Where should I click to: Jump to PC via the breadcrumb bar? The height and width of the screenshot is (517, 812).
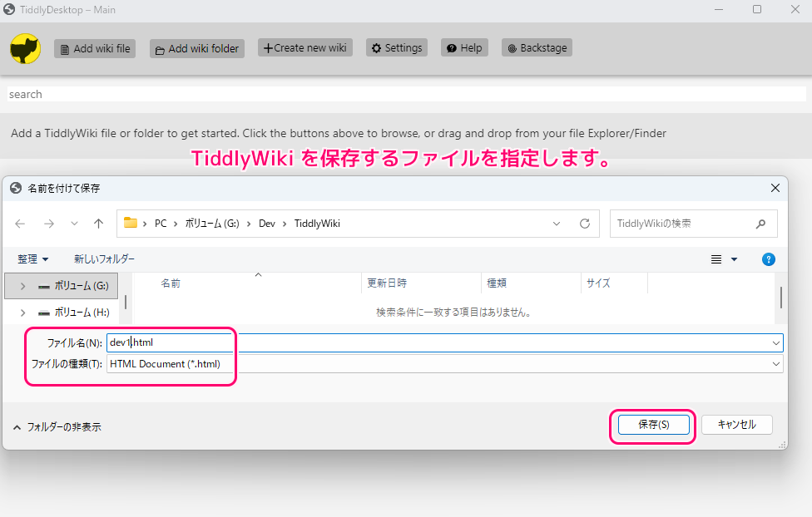pyautogui.click(x=161, y=223)
